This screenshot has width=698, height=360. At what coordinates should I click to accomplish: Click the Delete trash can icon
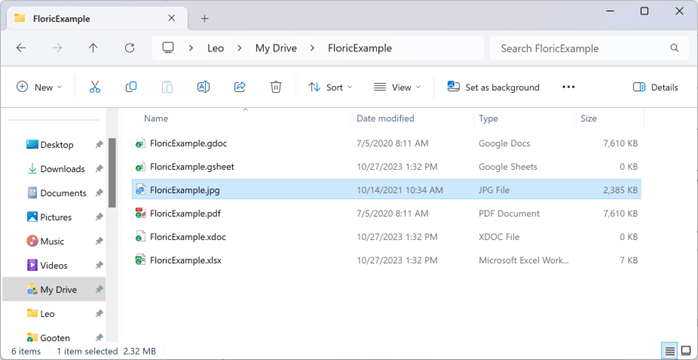(276, 87)
